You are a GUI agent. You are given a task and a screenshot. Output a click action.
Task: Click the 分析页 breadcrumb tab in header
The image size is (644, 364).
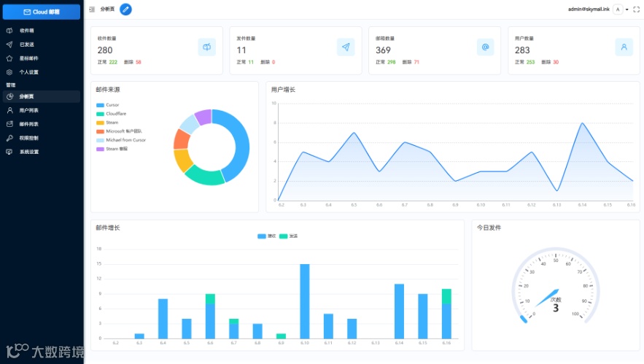[108, 9]
